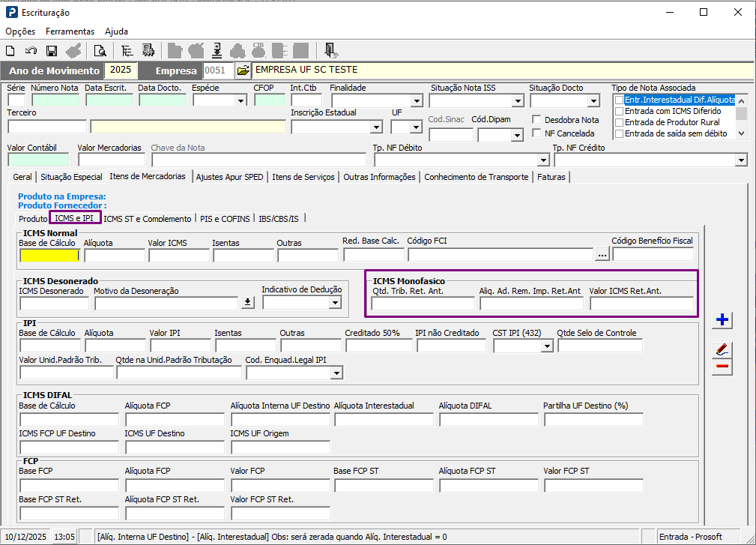Screen dimensions: 756x545
Task: Click the yellow ICMS Base de Cálculo field
Action: [x=49, y=256]
